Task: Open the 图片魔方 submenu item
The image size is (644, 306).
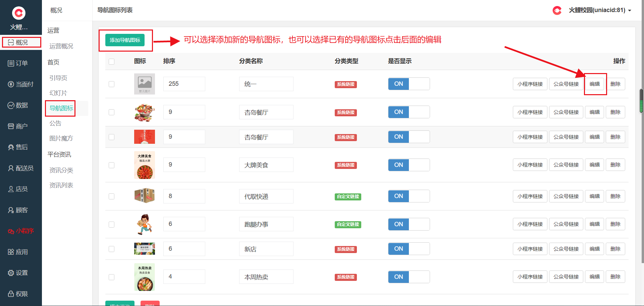Action: (61, 138)
